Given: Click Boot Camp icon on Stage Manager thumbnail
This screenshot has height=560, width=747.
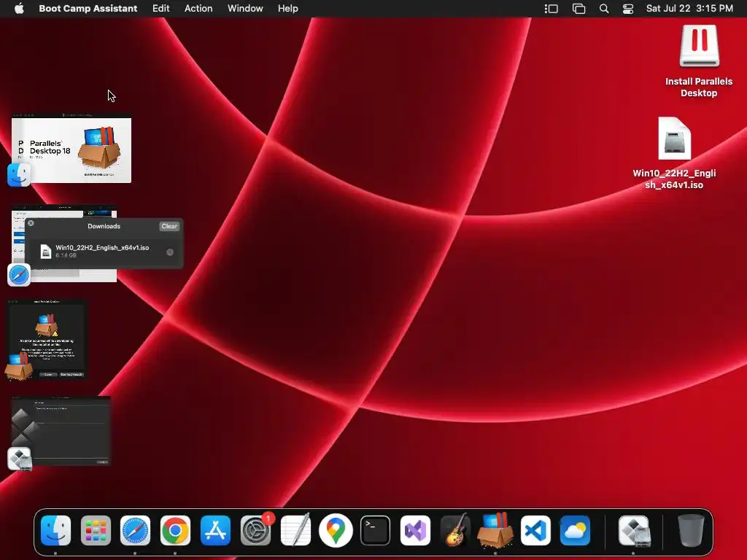Looking at the screenshot, I should [x=20, y=459].
